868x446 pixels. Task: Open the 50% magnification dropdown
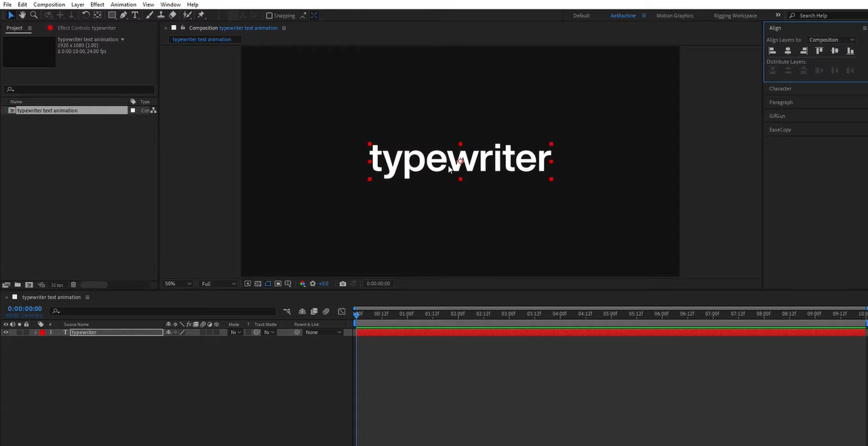178,284
